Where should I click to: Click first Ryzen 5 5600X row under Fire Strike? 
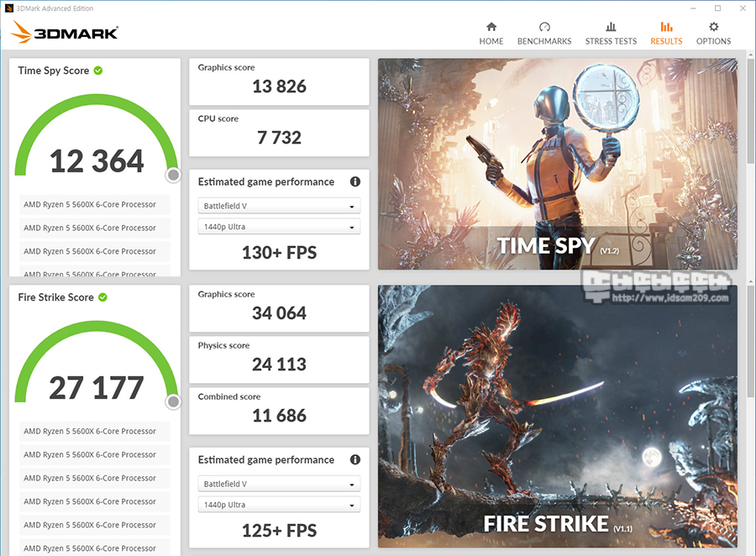tap(95, 431)
